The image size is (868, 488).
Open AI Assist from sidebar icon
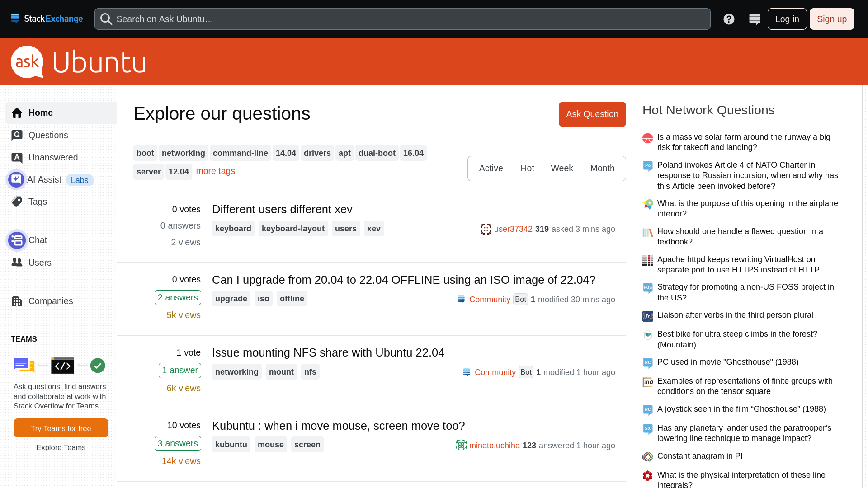pos(16,180)
